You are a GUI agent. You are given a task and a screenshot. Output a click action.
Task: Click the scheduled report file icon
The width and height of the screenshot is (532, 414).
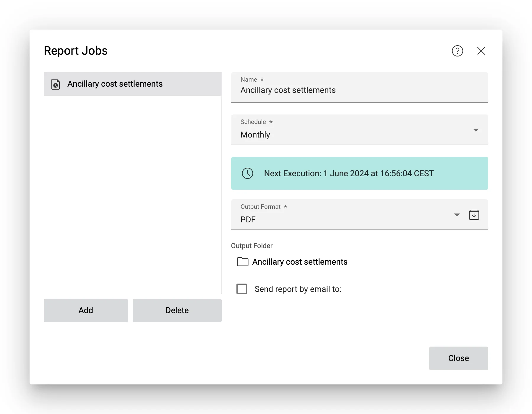point(56,84)
